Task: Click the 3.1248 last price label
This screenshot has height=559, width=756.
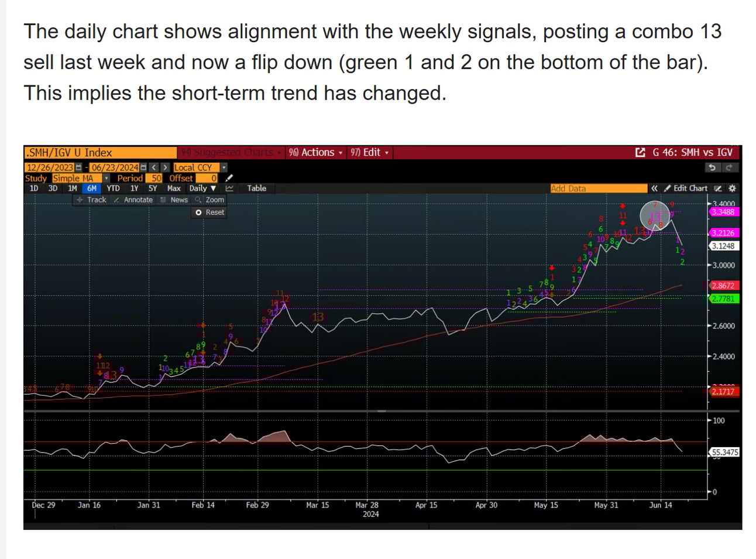Action: [723, 246]
